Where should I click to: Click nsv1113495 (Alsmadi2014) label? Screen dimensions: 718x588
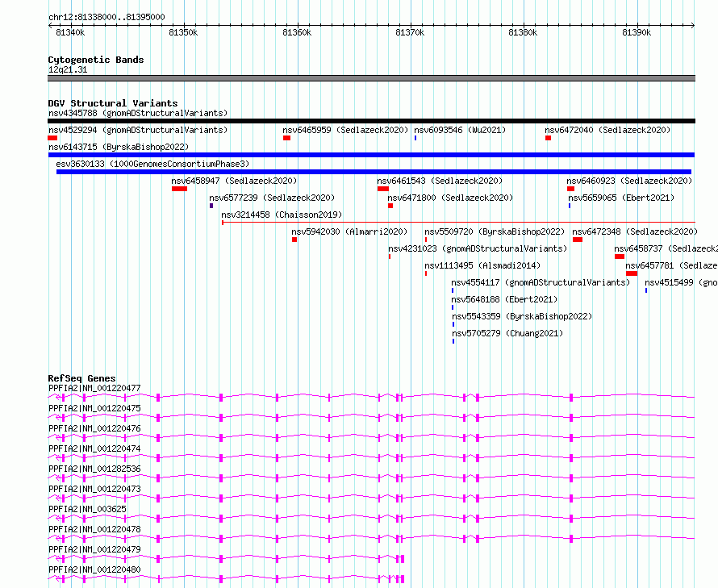tap(482, 265)
